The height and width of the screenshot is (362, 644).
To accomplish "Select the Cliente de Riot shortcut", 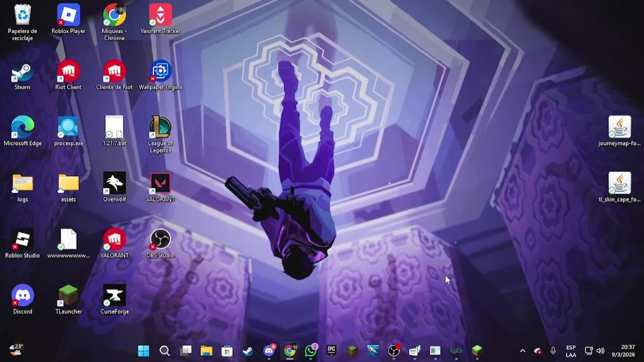I will 114,75.
